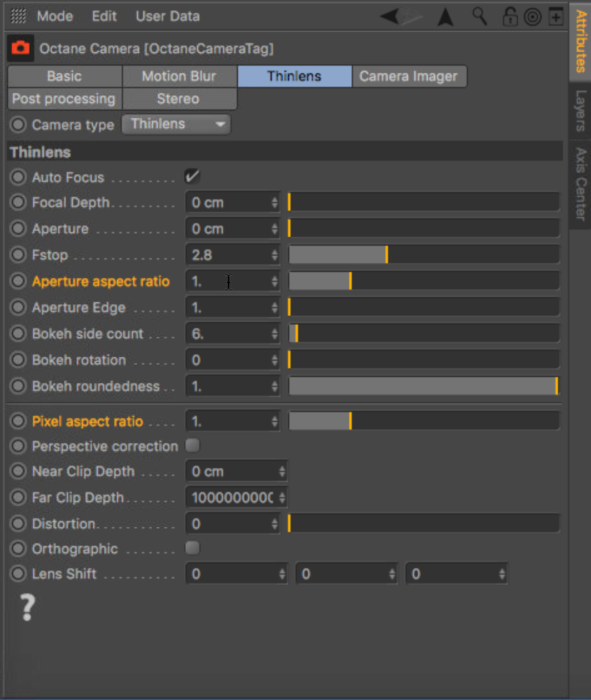The image size is (591, 700).
Task: Enable the Perspective correction checkbox
Action: (193, 446)
